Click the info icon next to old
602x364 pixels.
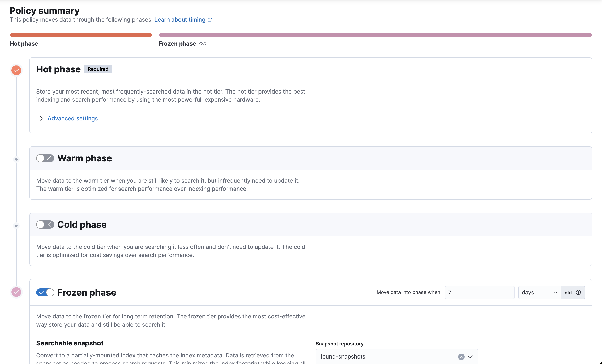(x=578, y=292)
